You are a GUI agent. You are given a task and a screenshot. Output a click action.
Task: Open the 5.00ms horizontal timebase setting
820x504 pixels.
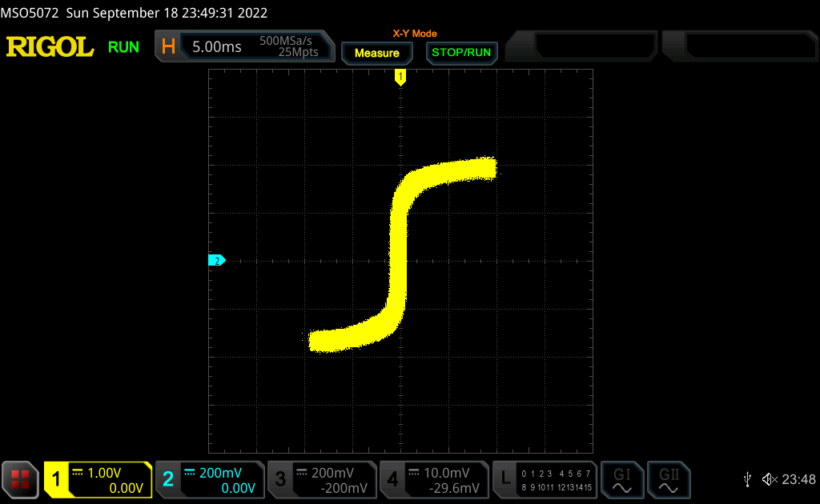[217, 46]
